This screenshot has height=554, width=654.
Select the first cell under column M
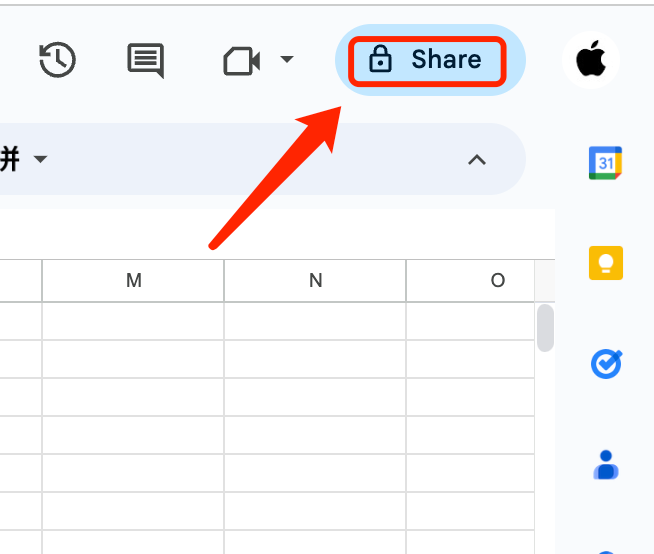pos(133,320)
